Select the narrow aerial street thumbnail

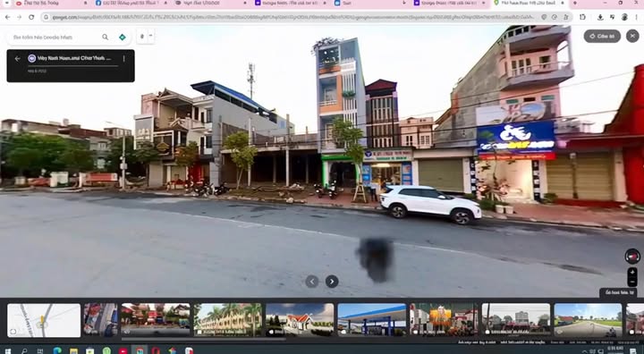tap(100, 320)
